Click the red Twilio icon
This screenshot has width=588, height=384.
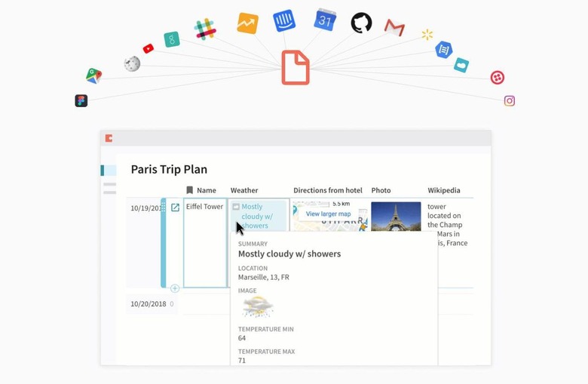coord(498,77)
